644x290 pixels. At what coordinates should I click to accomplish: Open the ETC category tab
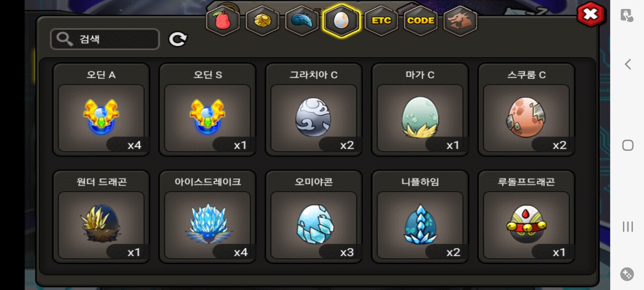tap(381, 21)
